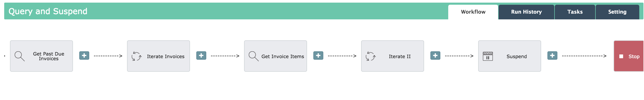The width and height of the screenshot is (644, 100).
Task: Add a task after the Suspend node
Action: point(552,55)
